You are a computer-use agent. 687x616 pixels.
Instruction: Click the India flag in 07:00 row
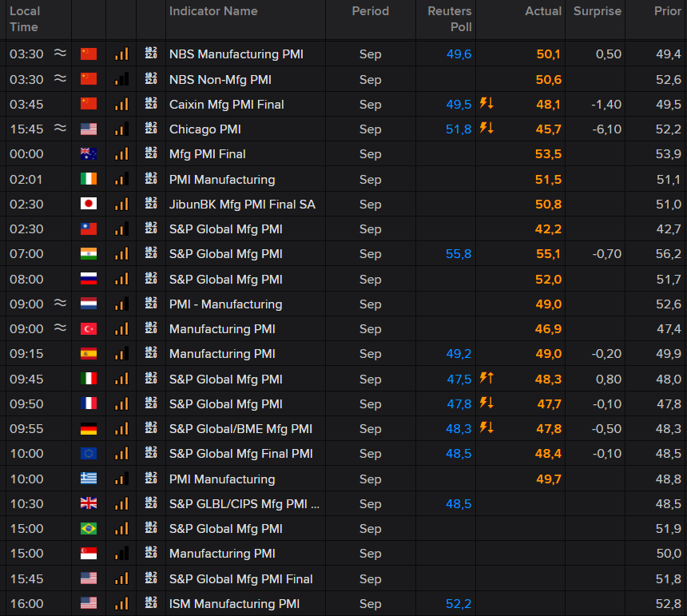coord(89,254)
